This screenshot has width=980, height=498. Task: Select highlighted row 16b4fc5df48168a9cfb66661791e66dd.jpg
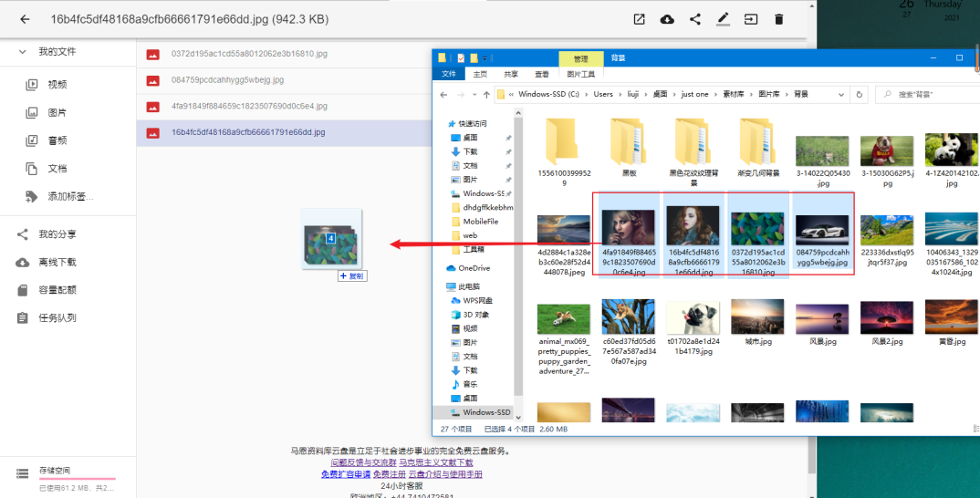tap(285, 132)
